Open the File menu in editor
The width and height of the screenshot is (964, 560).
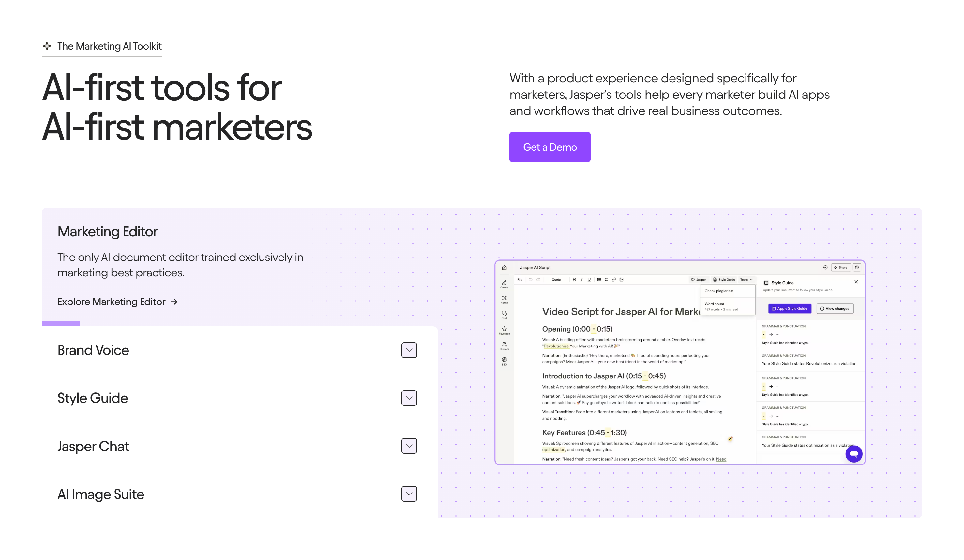pos(520,279)
